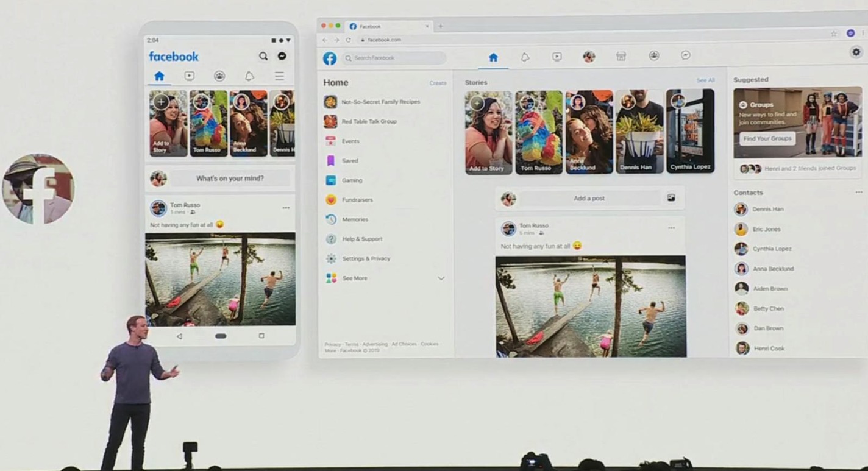Open Watch video icon in desktop navigation
Image resolution: width=868 pixels, height=471 pixels.
[557, 57]
